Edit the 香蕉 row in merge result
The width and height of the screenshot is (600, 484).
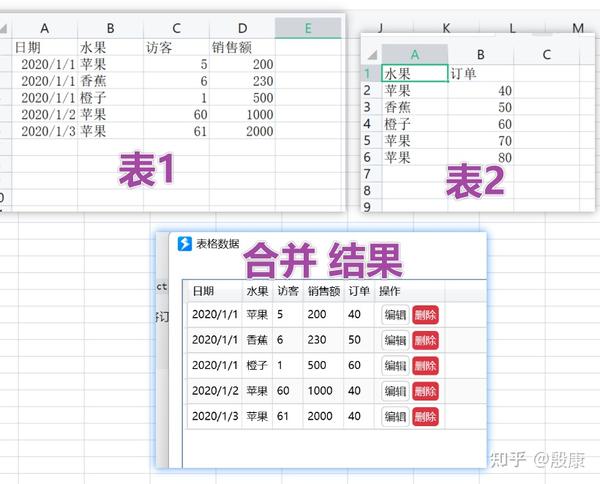click(395, 340)
